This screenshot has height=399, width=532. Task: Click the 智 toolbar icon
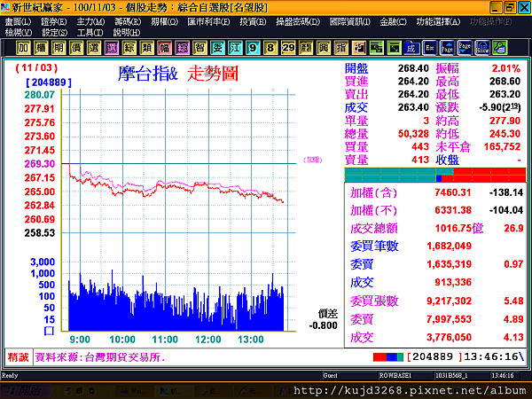pos(199,48)
